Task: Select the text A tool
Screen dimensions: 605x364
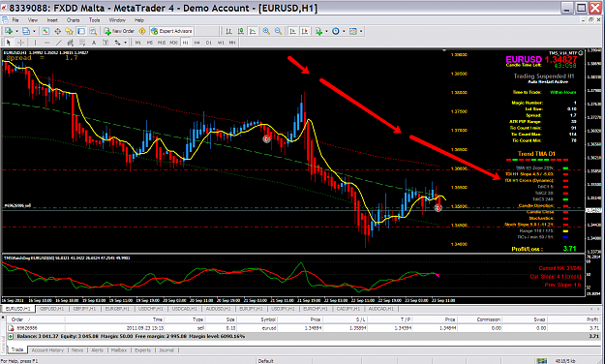Action: pyautogui.click(x=94, y=43)
